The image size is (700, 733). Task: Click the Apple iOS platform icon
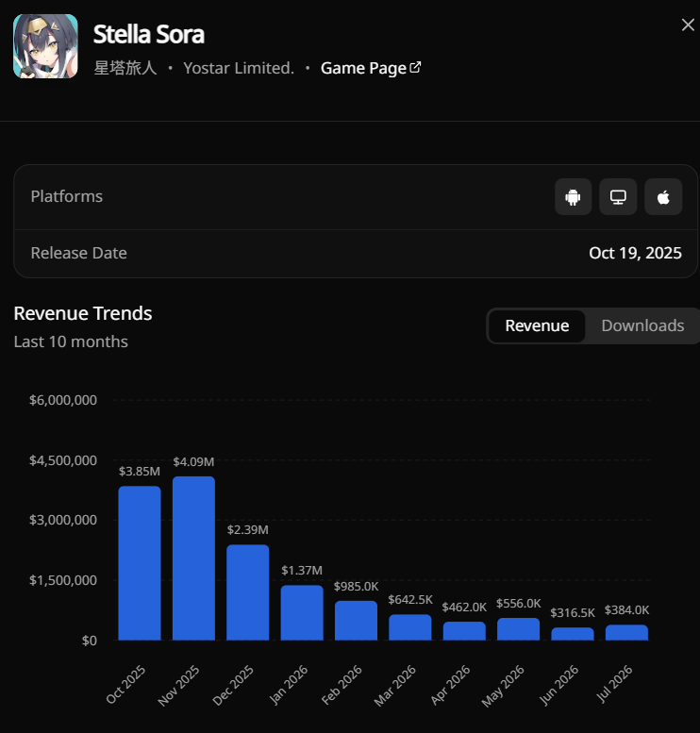[x=663, y=197]
